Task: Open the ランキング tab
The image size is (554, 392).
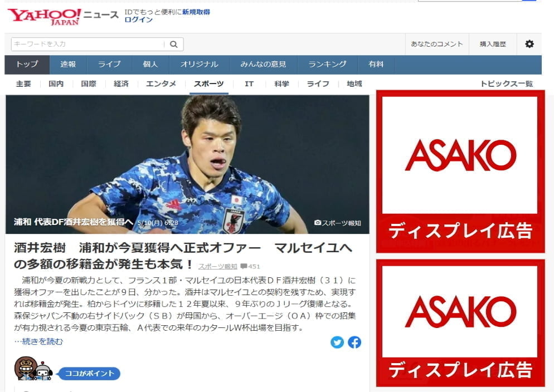Action: 328,65
